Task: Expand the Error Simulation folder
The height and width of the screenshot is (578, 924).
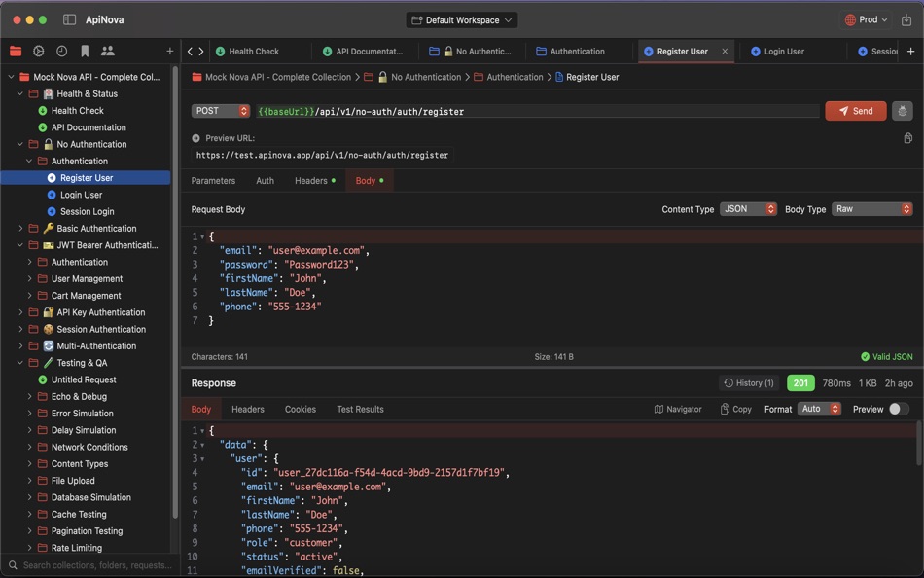Action: 29,413
